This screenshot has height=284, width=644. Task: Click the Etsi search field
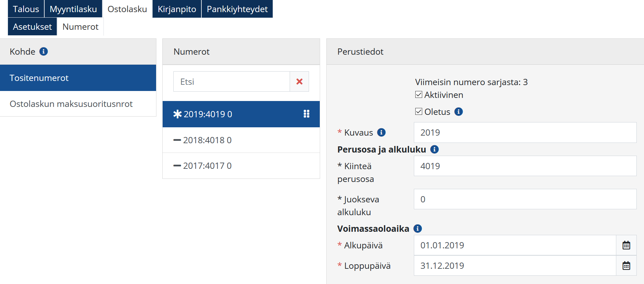point(231,82)
